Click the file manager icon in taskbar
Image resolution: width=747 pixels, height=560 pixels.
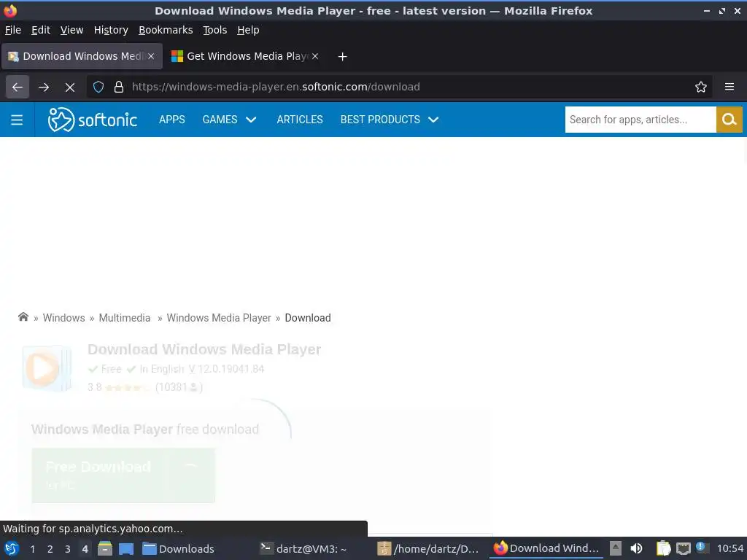(x=105, y=548)
